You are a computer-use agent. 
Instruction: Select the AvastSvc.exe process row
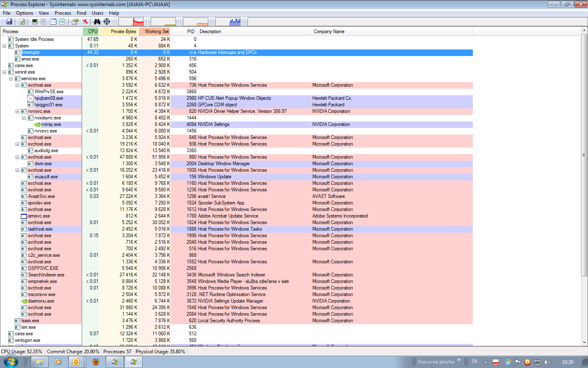[x=236, y=196]
